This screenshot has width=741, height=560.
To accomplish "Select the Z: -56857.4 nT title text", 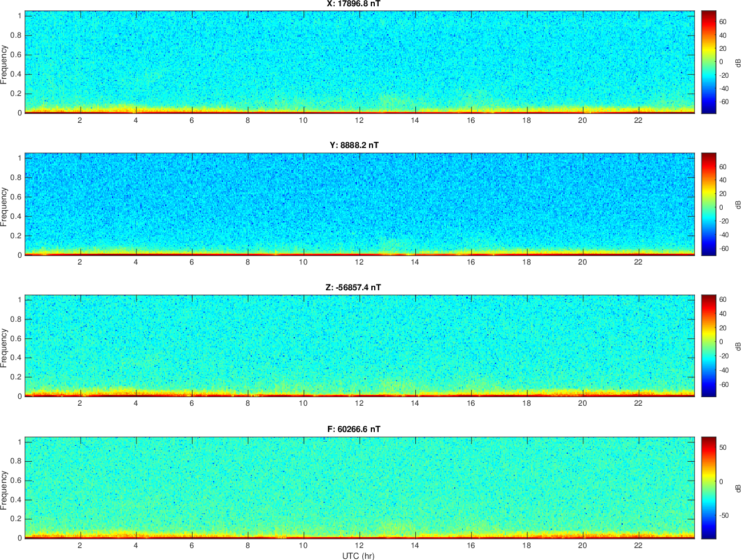I will click(x=353, y=287).
